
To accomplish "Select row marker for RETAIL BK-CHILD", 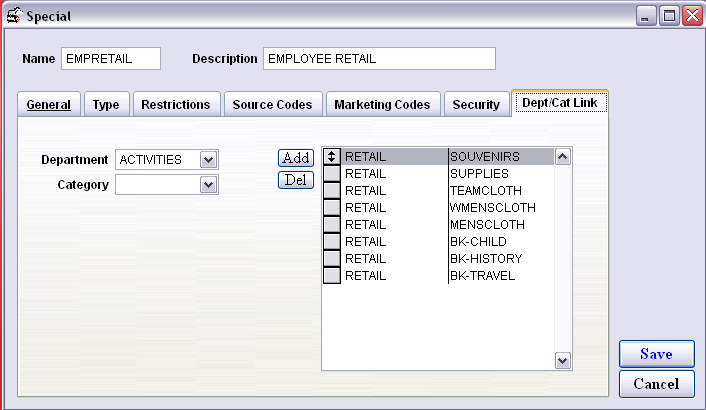I will (x=332, y=241).
